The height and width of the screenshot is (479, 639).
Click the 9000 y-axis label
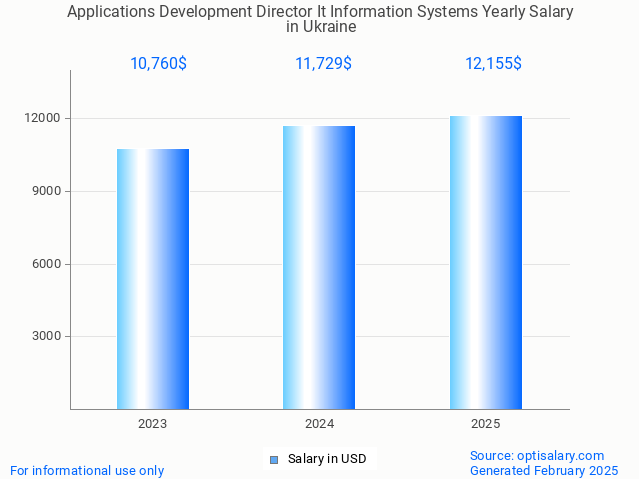[x=46, y=191]
